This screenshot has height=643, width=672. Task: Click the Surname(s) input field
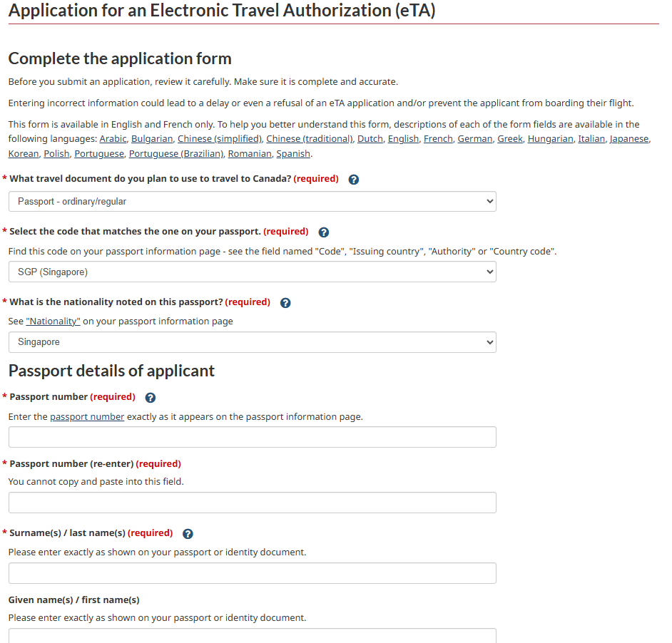click(252, 572)
